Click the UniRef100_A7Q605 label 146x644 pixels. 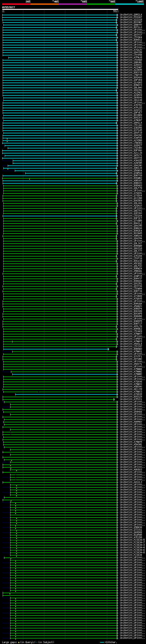(x=131, y=299)
